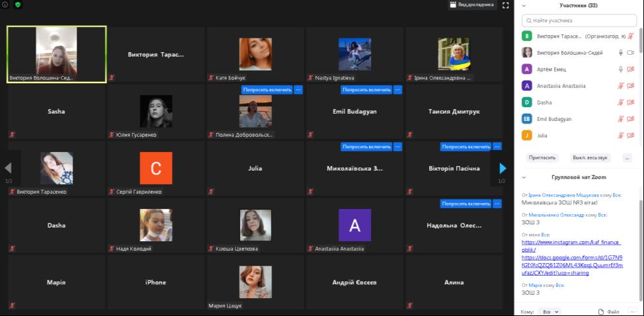Click the Пригласить button

point(542,158)
